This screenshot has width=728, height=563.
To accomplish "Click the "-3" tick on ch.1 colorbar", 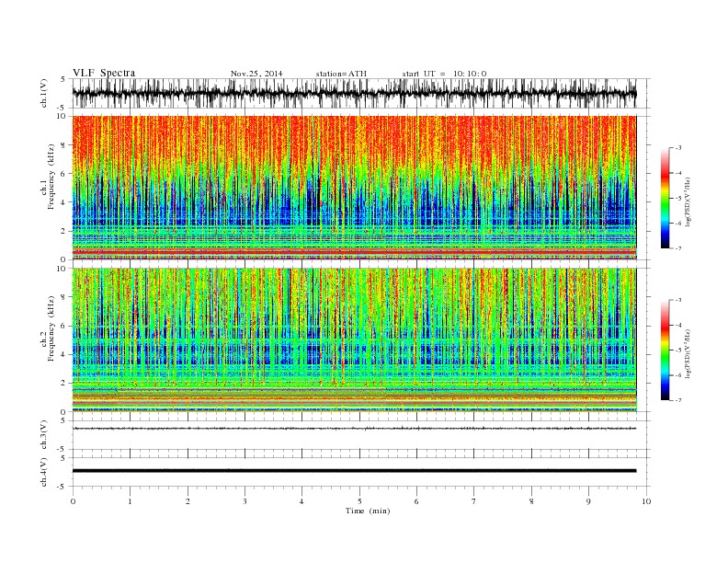I will pyautogui.click(x=677, y=148).
